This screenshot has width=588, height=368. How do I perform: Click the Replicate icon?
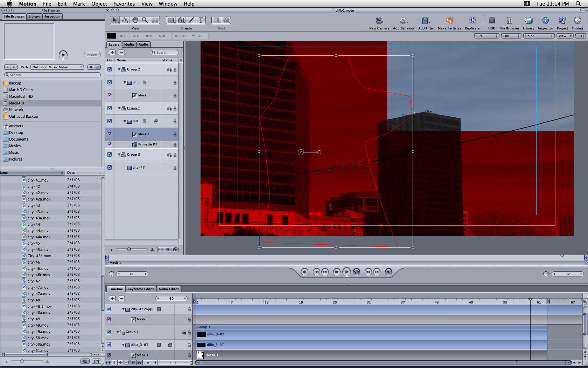click(x=472, y=21)
